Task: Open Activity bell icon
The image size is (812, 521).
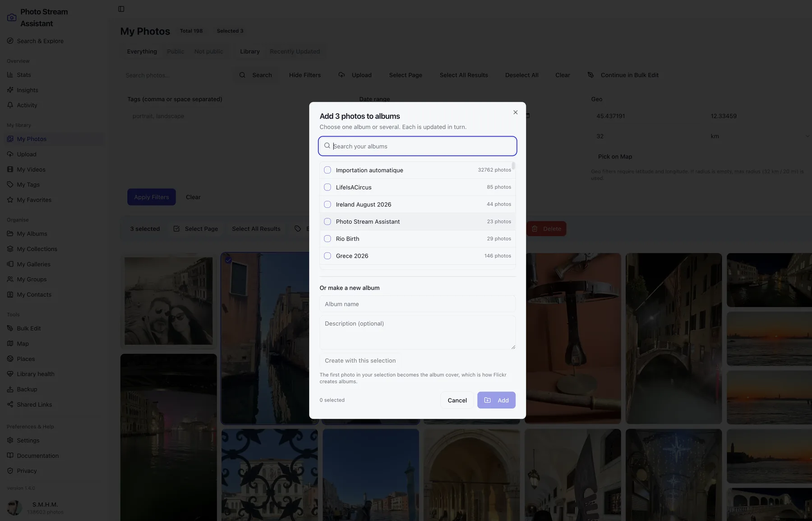Action: (10, 105)
